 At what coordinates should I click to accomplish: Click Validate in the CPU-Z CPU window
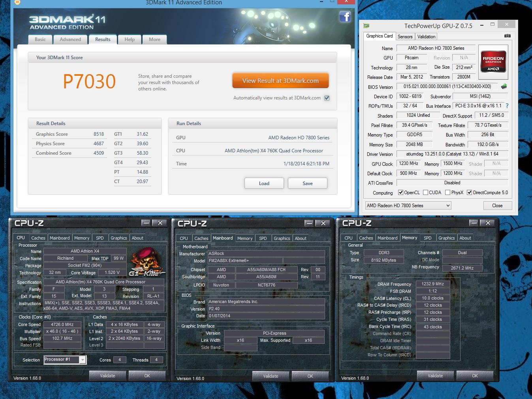107,376
